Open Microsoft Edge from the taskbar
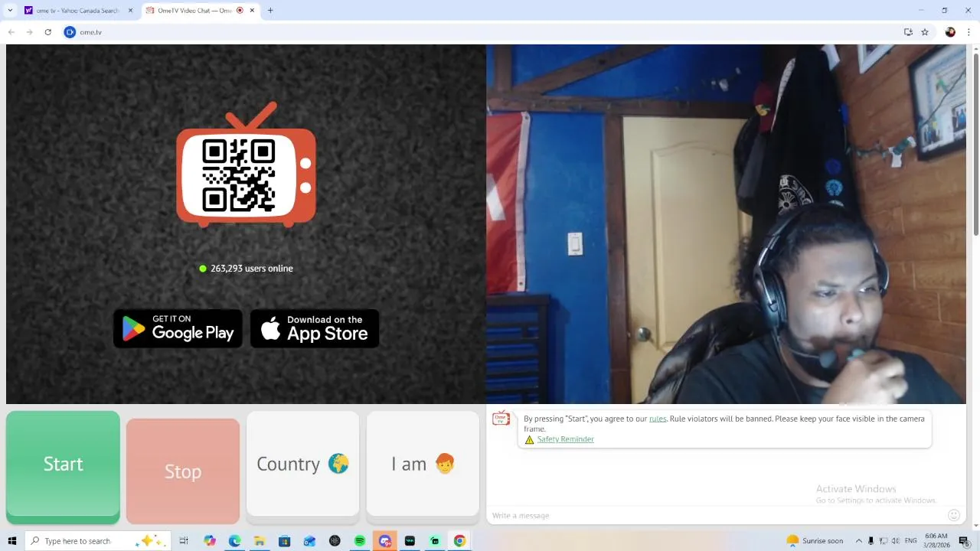980x551 pixels. pos(234,541)
